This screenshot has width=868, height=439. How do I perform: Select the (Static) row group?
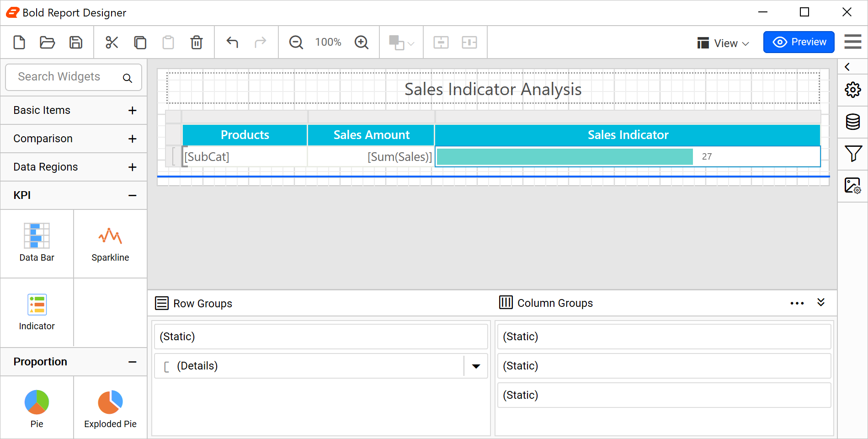coord(321,337)
